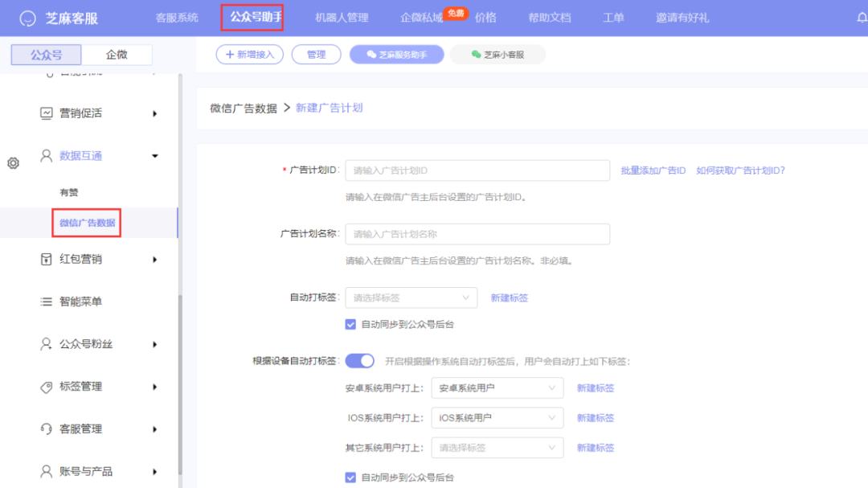Image resolution: width=868 pixels, height=488 pixels.
Task: Open the 企微私域 top menu
Action: pyautogui.click(x=421, y=18)
